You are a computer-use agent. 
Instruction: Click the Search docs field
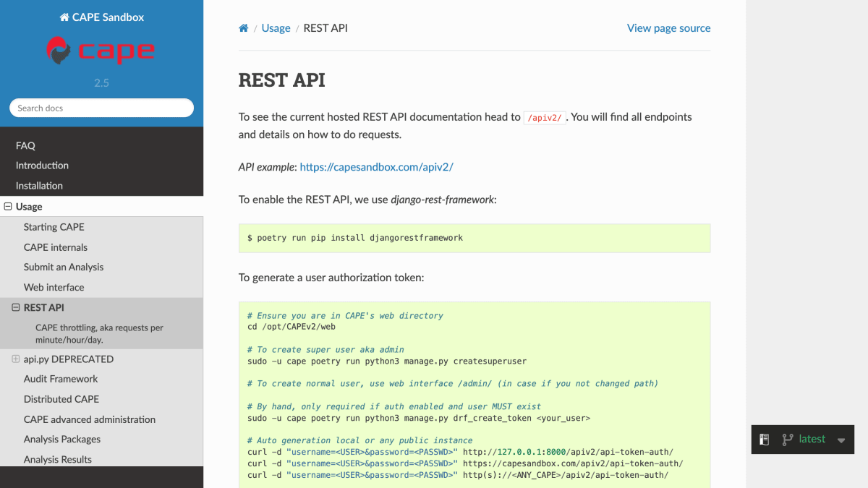tap(101, 108)
